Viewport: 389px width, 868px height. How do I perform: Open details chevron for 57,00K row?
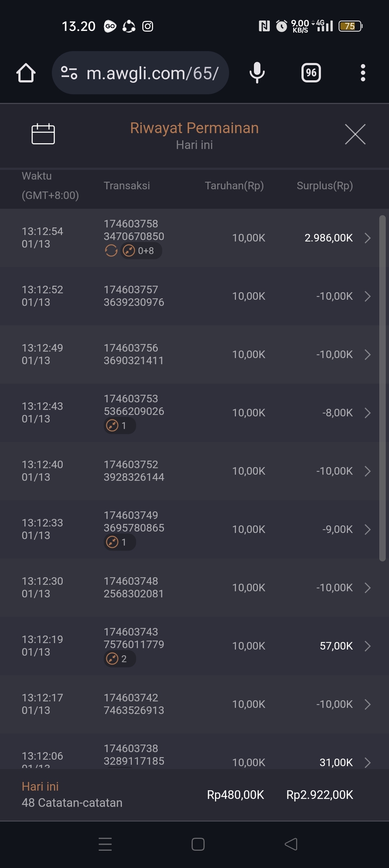point(367,646)
